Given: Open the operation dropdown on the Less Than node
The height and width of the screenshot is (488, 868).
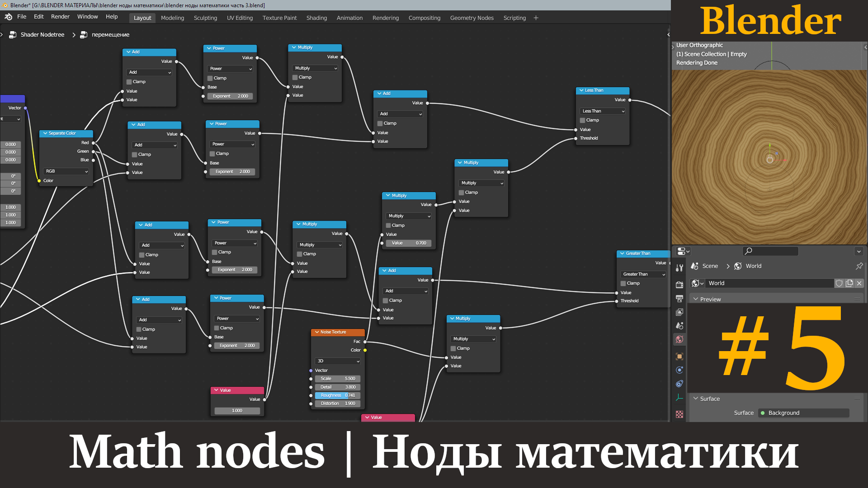Looking at the screenshot, I should pos(602,111).
